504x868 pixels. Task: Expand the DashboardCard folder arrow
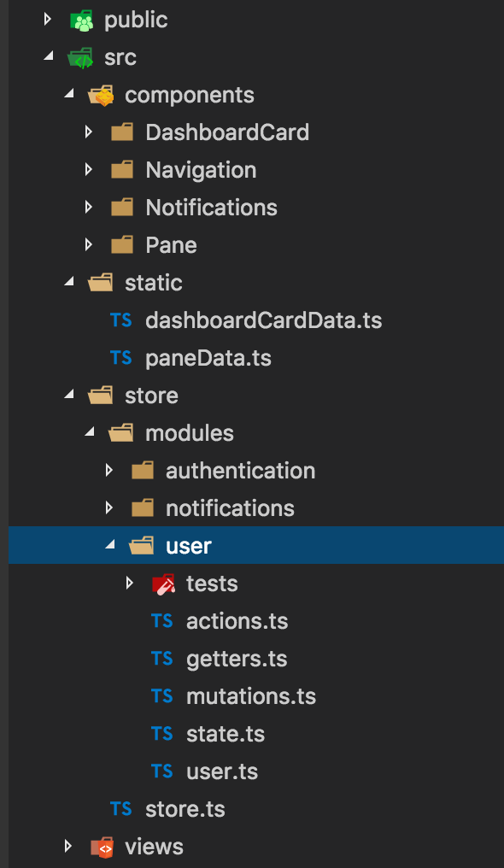coord(89,132)
